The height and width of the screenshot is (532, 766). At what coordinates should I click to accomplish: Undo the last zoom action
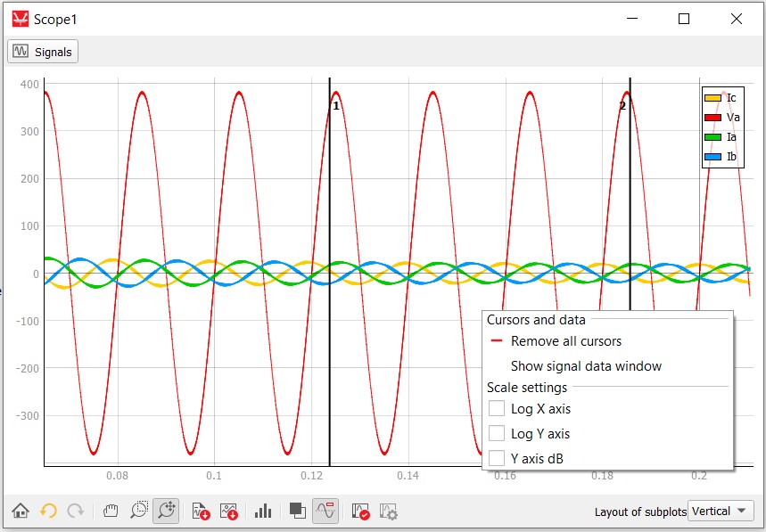coord(48,512)
